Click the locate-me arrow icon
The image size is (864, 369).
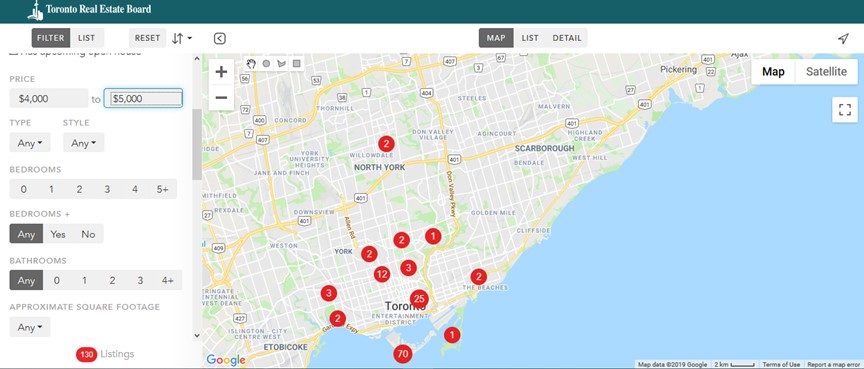(843, 38)
